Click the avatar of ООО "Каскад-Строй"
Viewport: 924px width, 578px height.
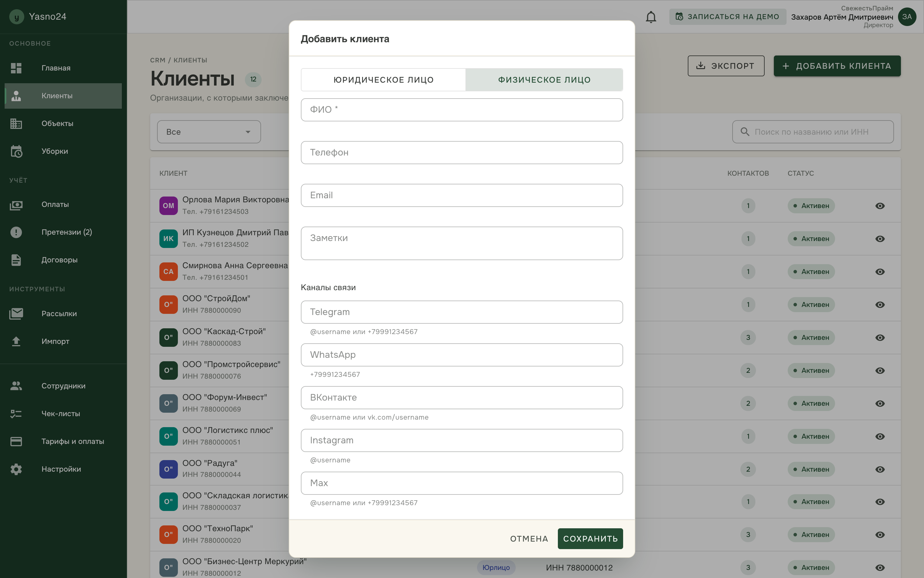pos(168,338)
